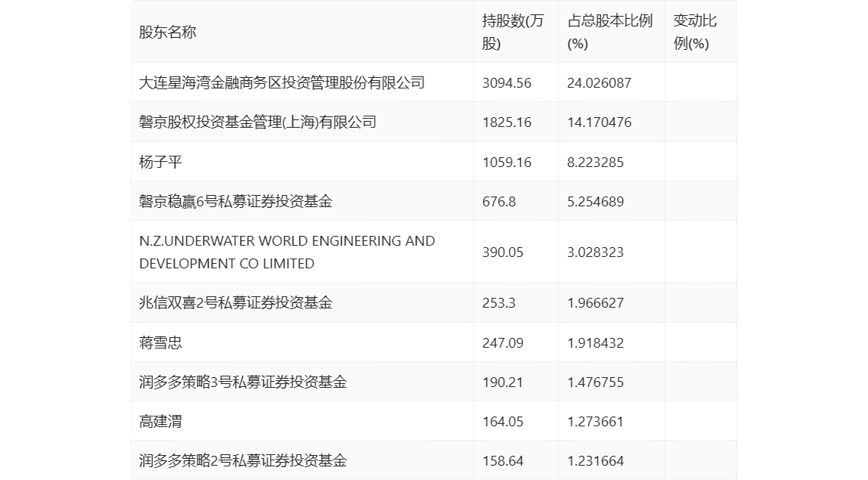Select shareholding value 253.3
868x480 pixels.
coord(499,303)
